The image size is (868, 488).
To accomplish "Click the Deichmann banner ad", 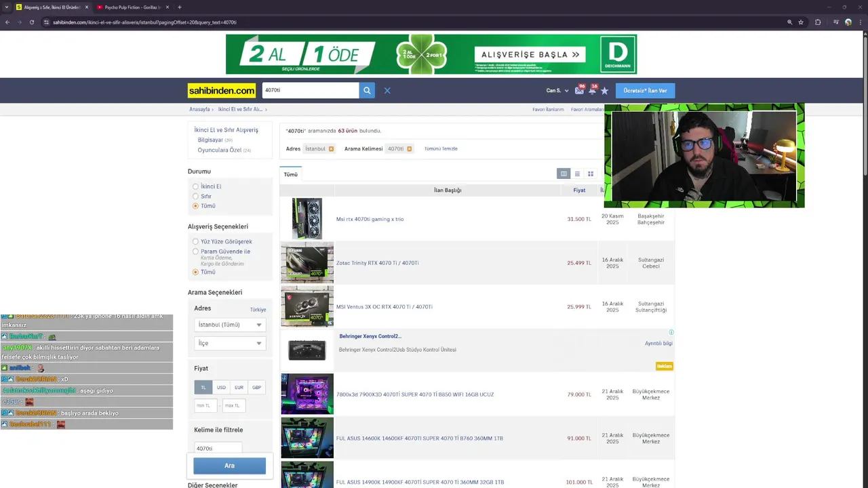I will [431, 54].
